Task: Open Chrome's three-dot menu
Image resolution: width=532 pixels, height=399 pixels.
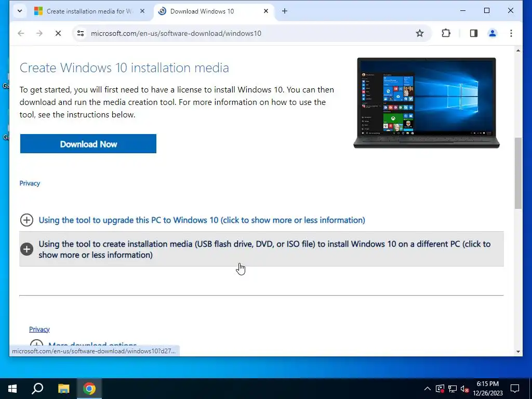Action: (511, 33)
